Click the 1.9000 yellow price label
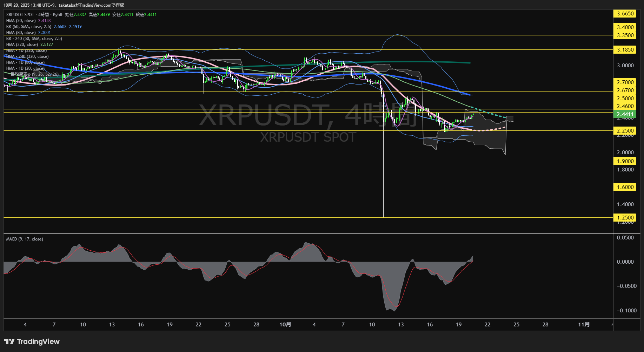The width and height of the screenshot is (644, 352). 625,161
